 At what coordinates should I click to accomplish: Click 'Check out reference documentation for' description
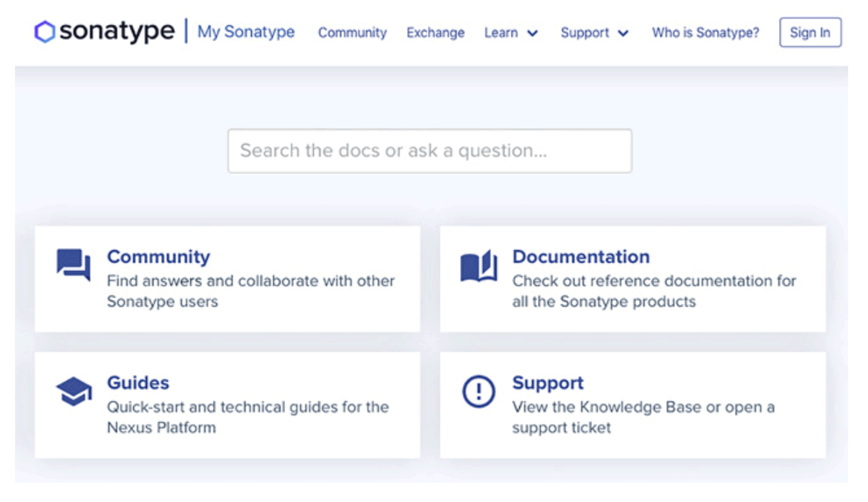click(654, 280)
